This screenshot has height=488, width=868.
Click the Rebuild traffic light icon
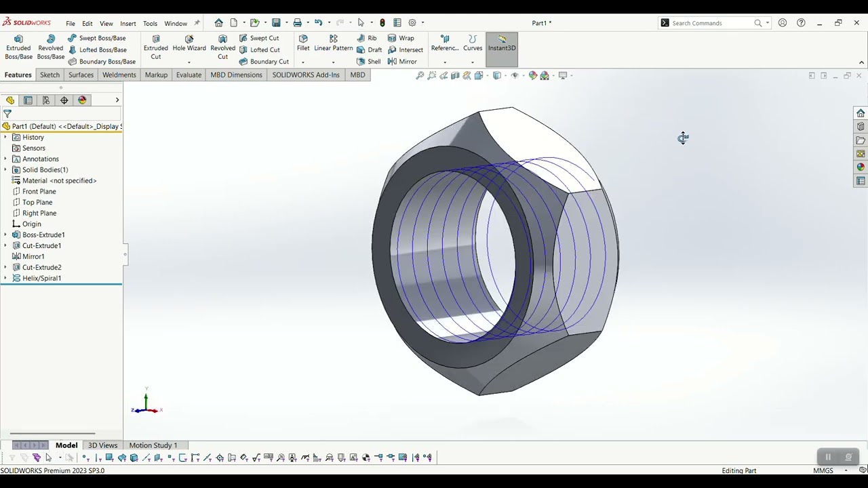pyautogui.click(x=382, y=22)
